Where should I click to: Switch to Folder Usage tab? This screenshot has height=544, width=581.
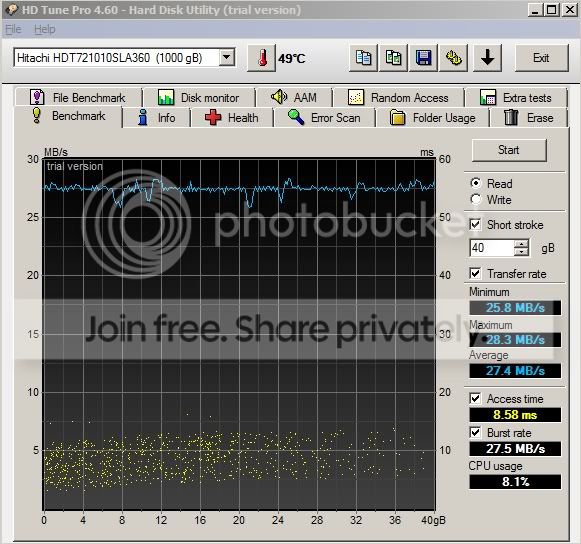pos(433,118)
